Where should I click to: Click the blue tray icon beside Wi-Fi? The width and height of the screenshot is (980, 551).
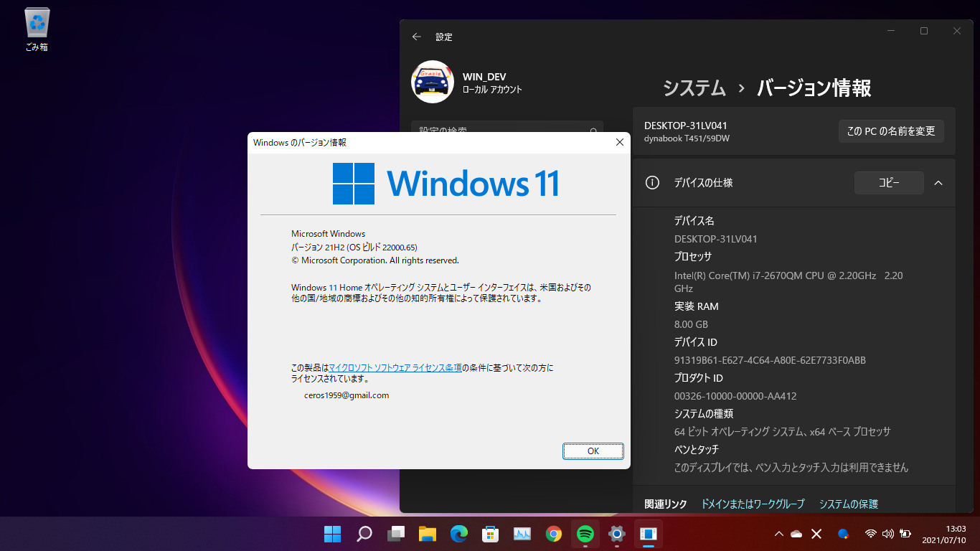pyautogui.click(x=844, y=534)
